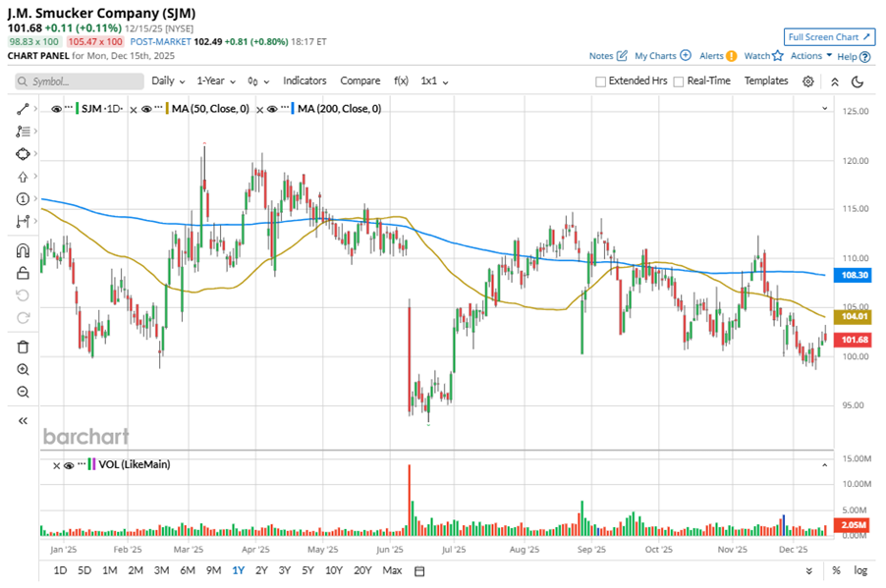The width and height of the screenshot is (886, 588).
Task: Open the chart type candlestick dropdown
Action: [258, 81]
